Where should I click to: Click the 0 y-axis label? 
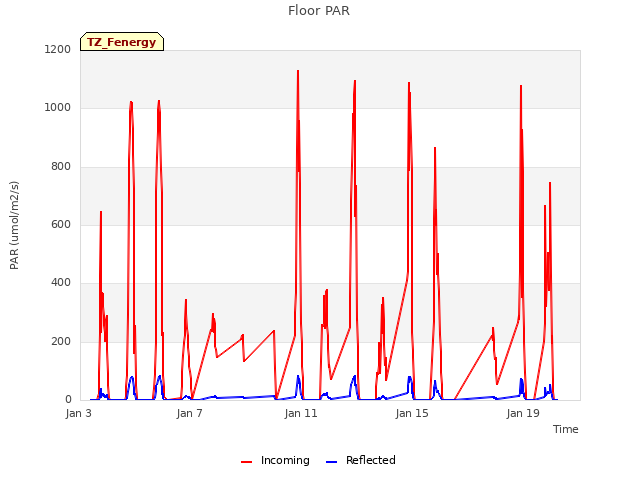click(x=68, y=400)
